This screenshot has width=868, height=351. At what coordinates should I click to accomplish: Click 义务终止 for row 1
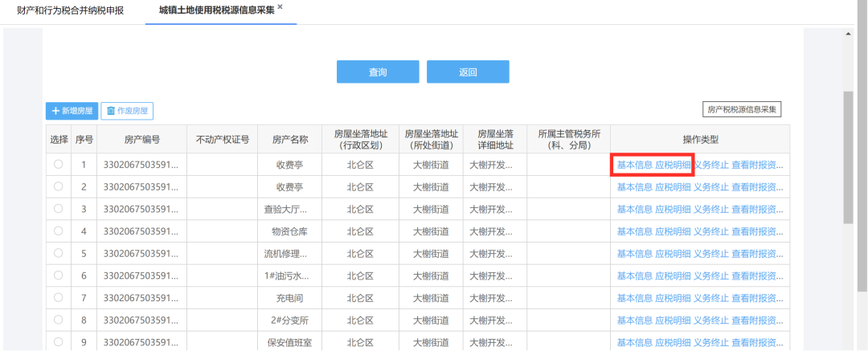click(x=710, y=165)
